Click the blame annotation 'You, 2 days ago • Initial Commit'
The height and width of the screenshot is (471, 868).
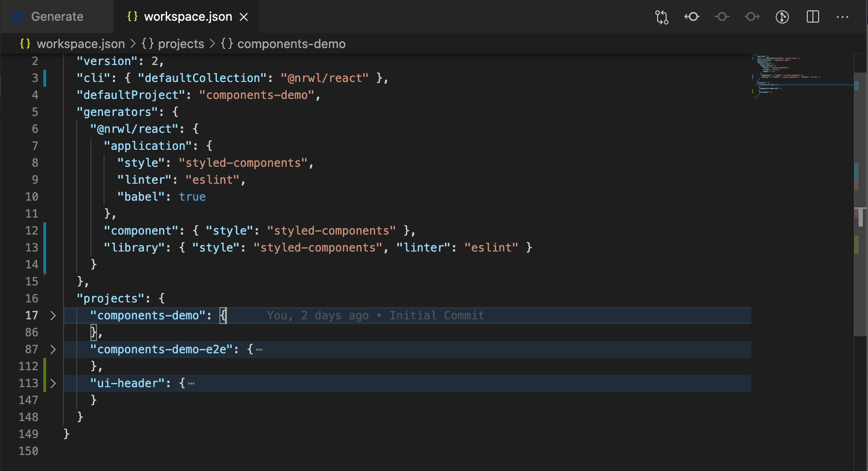click(x=376, y=316)
